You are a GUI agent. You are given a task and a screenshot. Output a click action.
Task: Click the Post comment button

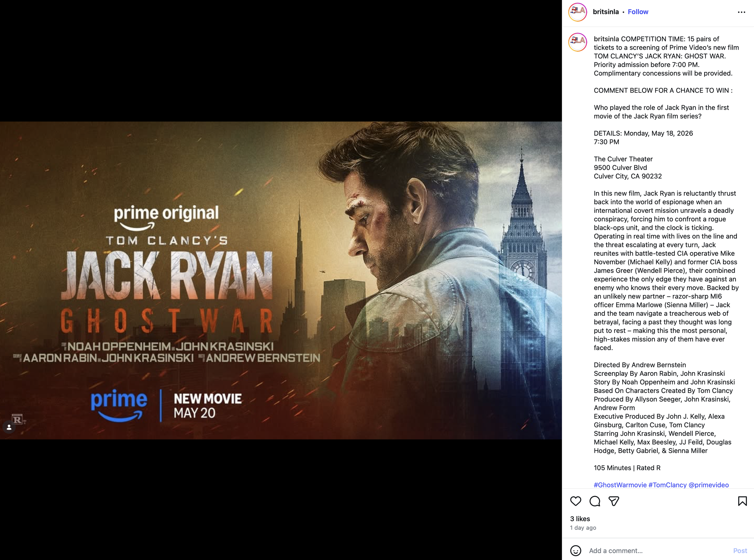coord(740,551)
